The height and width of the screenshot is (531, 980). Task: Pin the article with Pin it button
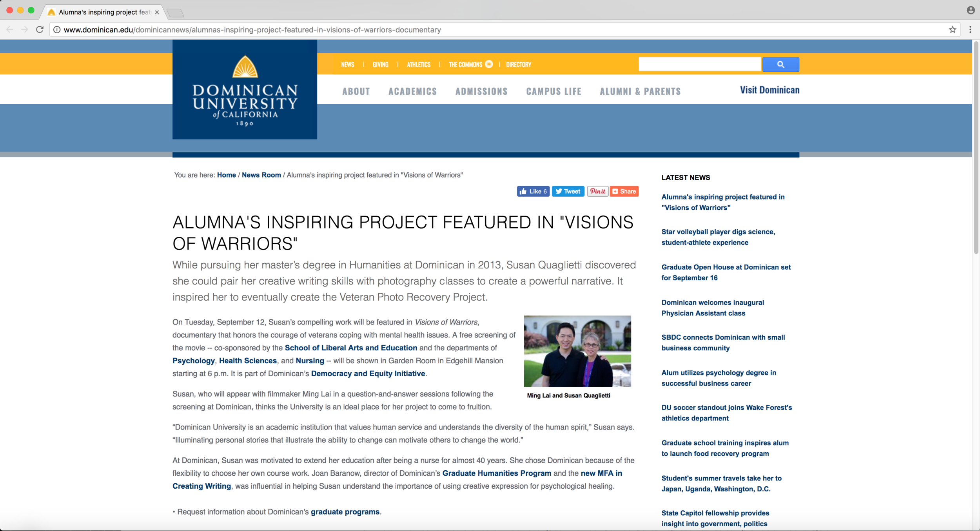pyautogui.click(x=597, y=191)
